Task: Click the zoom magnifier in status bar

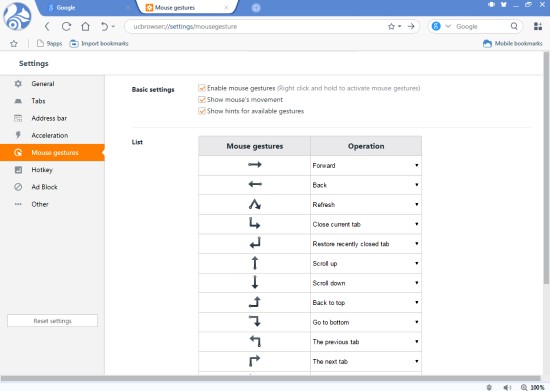Action: (x=524, y=387)
